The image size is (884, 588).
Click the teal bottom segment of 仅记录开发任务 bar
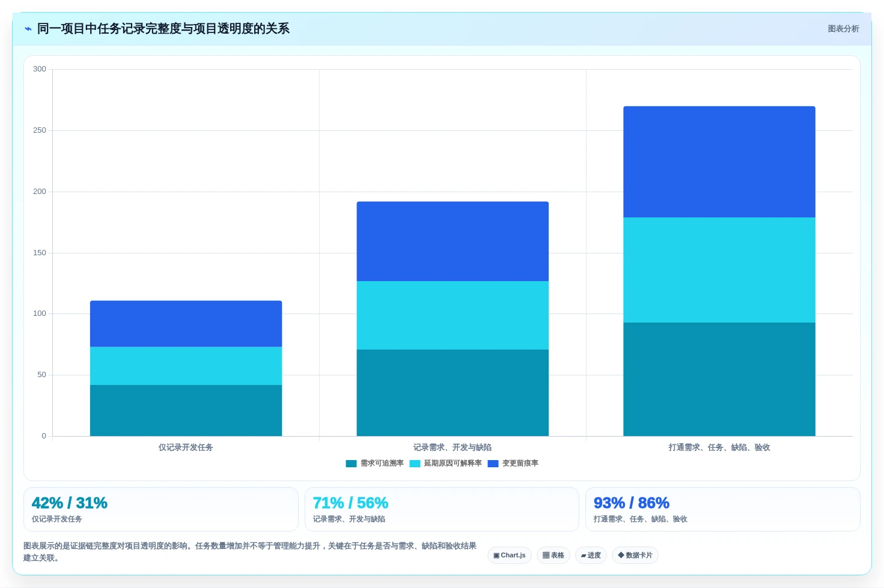coord(186,411)
